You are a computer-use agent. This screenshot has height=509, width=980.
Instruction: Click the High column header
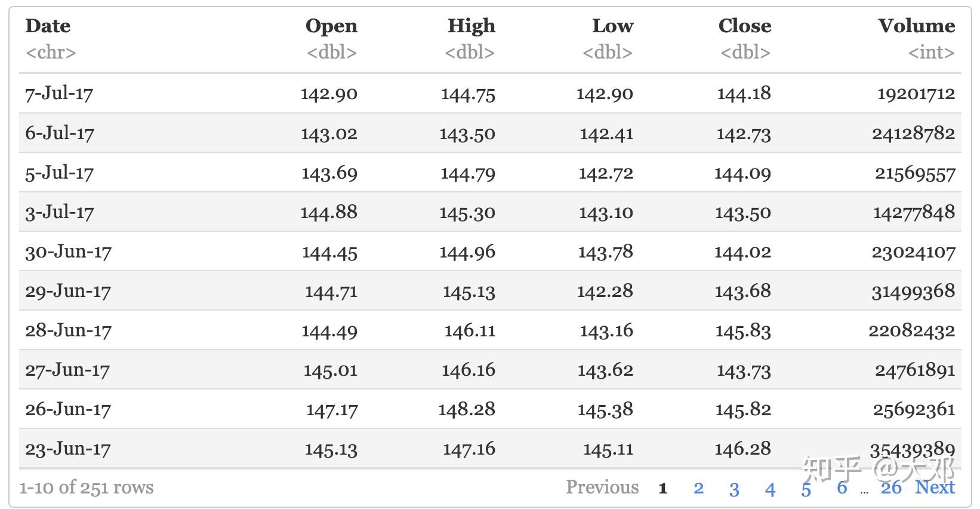pos(471,26)
